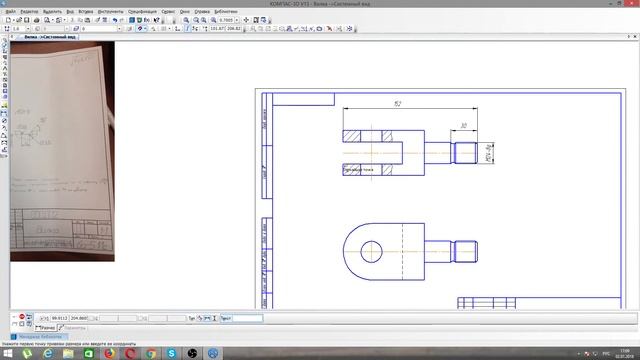The width and height of the screenshot is (640, 360).
Task: Open File Explorer from the taskbar
Action: [68, 353]
